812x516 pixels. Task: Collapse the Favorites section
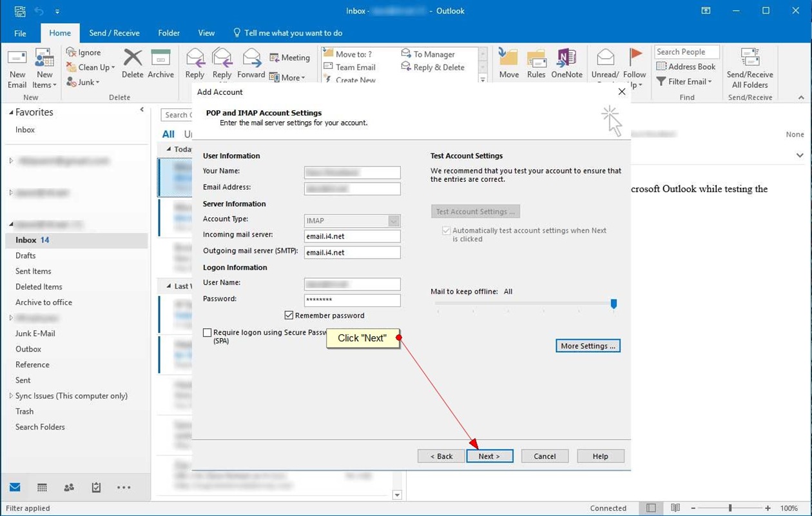[11, 112]
